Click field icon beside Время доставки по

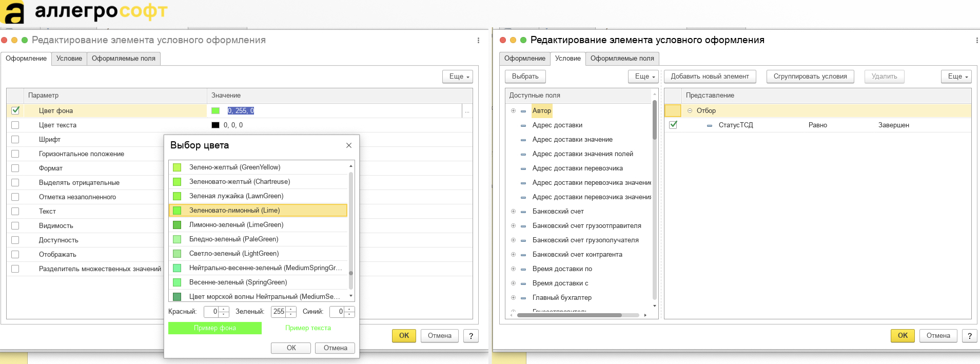523,269
